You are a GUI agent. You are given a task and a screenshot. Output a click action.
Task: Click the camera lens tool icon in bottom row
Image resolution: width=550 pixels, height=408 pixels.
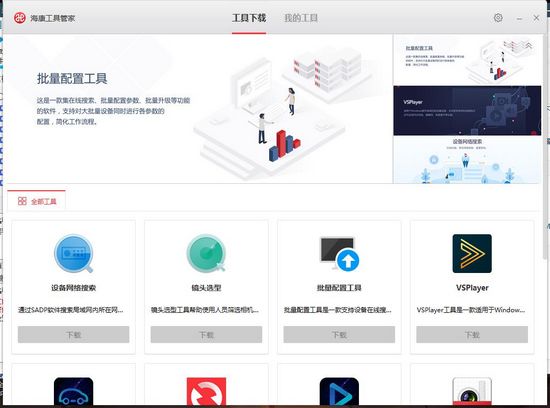472,391
